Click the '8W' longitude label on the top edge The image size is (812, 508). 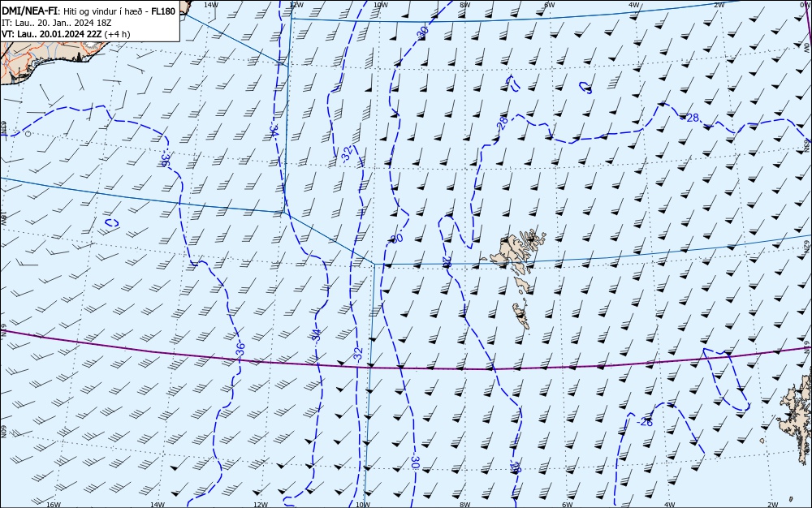[x=465, y=5]
